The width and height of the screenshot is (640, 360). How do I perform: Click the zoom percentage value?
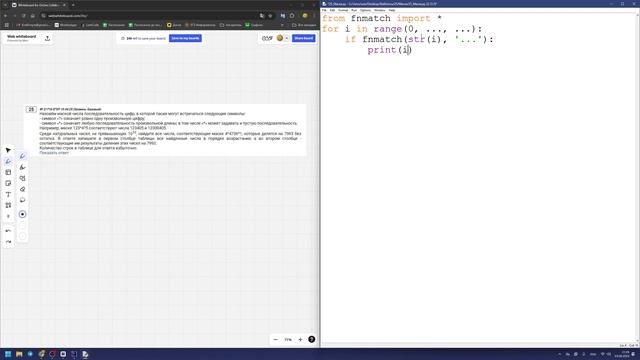pyautogui.click(x=288, y=340)
